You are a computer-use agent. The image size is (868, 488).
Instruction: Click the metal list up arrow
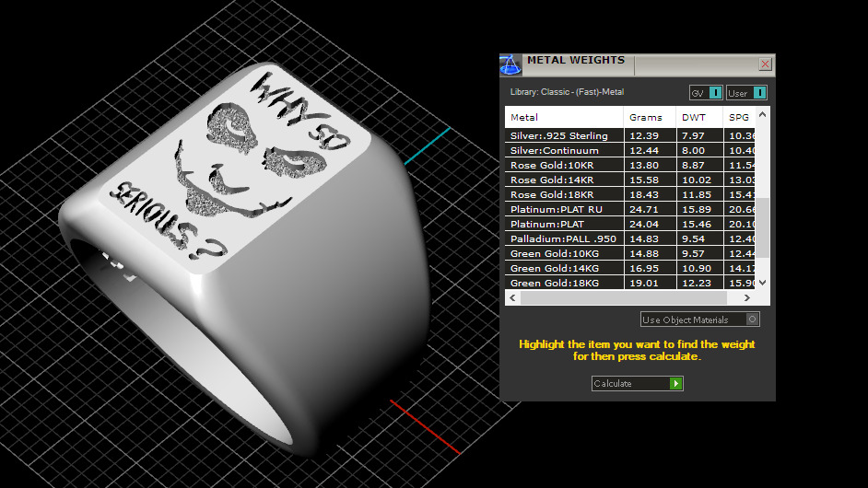(763, 114)
